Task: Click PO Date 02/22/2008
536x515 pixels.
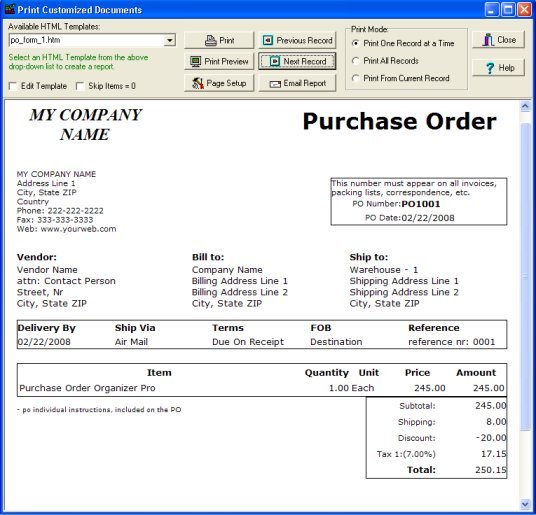Action: point(428,218)
